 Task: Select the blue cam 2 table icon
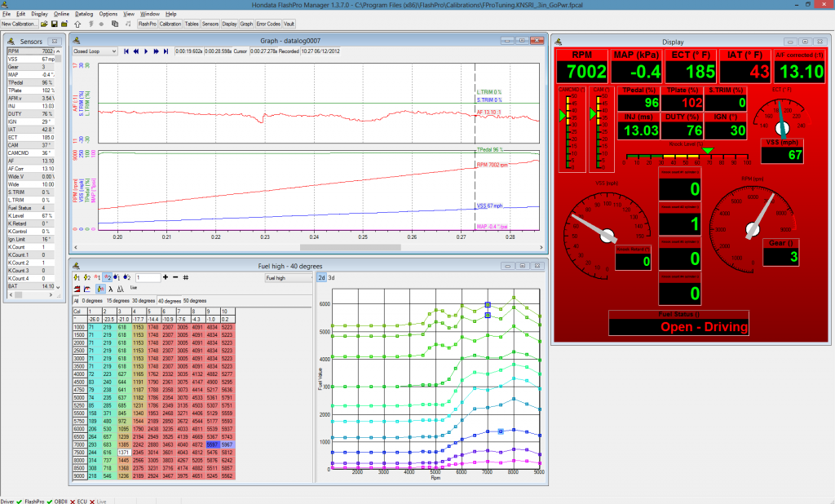(126, 277)
